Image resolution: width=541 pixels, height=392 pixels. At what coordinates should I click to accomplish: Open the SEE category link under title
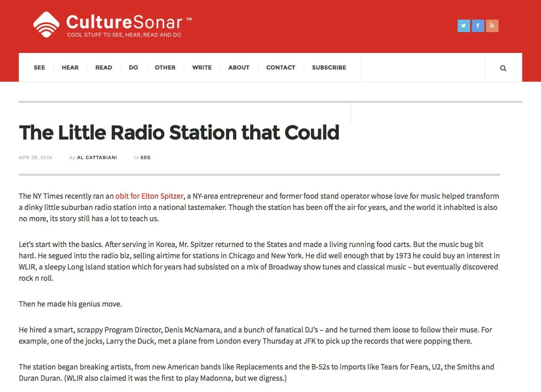[145, 158]
